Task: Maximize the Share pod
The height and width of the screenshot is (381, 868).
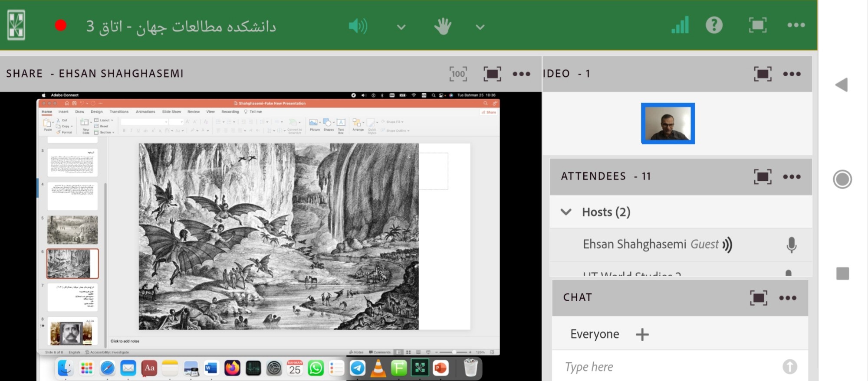Action: click(x=492, y=74)
